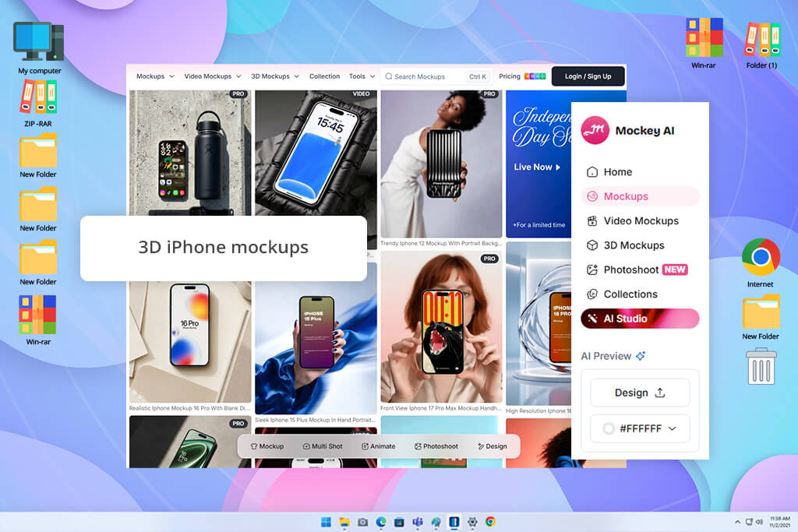The width and height of the screenshot is (798, 532).
Task: Click Live Now on the banner
Action: coord(537,167)
